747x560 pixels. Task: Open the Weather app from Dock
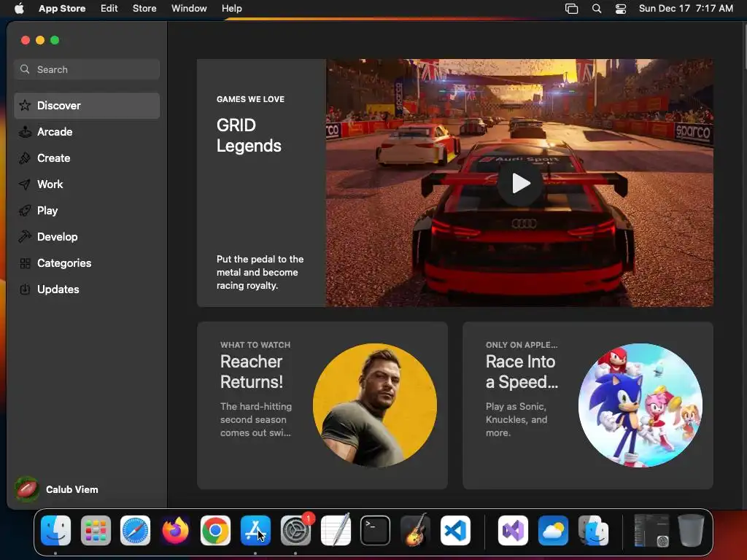pyautogui.click(x=553, y=531)
